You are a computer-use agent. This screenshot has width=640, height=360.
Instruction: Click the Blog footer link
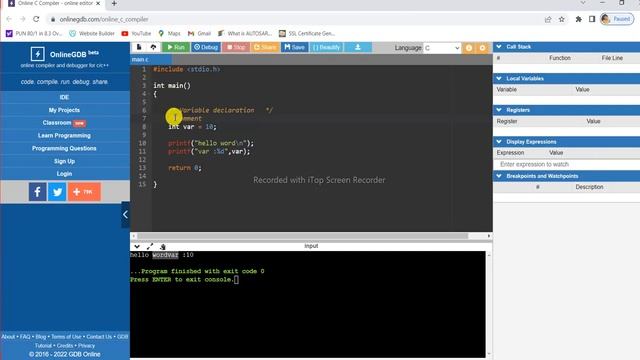41,337
